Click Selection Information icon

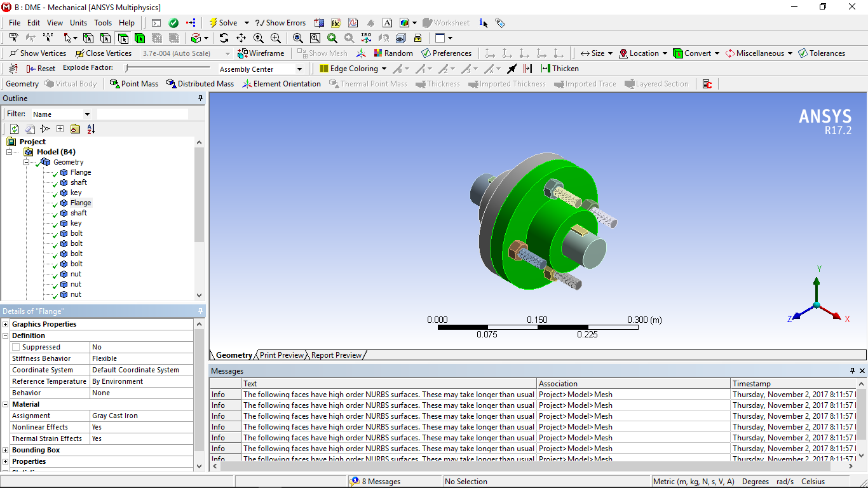(484, 23)
